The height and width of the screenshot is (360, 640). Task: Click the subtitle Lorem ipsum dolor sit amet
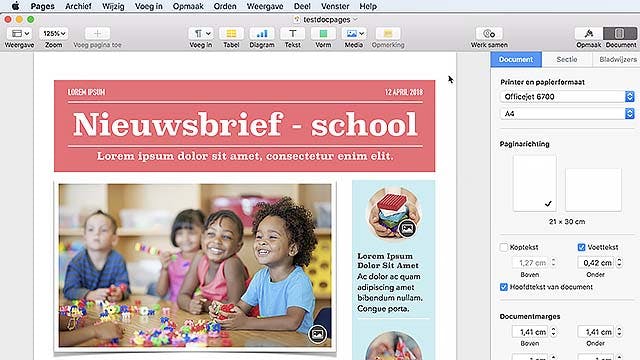(245, 156)
